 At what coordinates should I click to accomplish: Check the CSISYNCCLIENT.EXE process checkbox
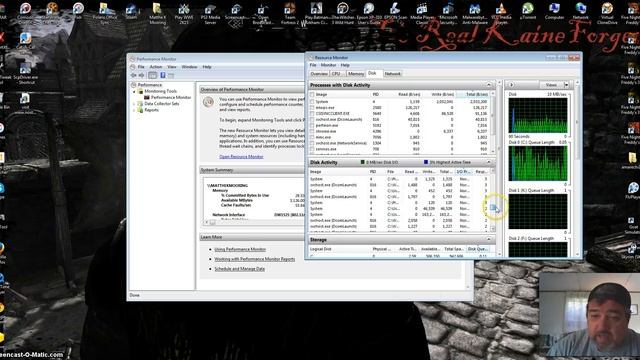pos(312,113)
